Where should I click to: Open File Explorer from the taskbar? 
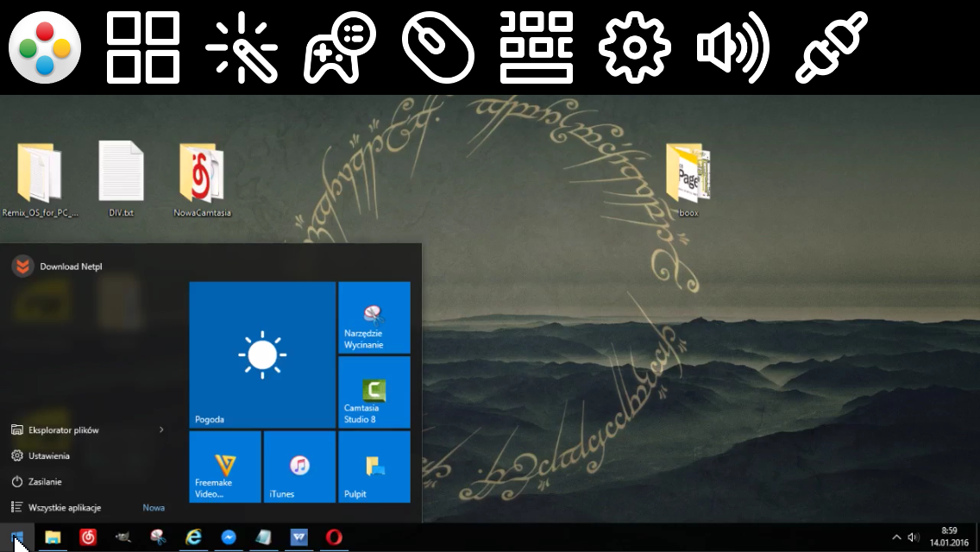pyautogui.click(x=53, y=537)
